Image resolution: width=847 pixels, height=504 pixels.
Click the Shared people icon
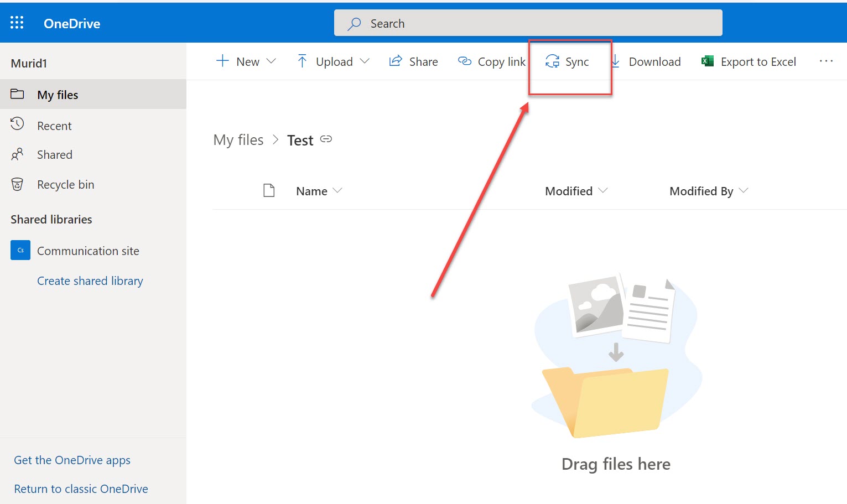[x=17, y=154]
